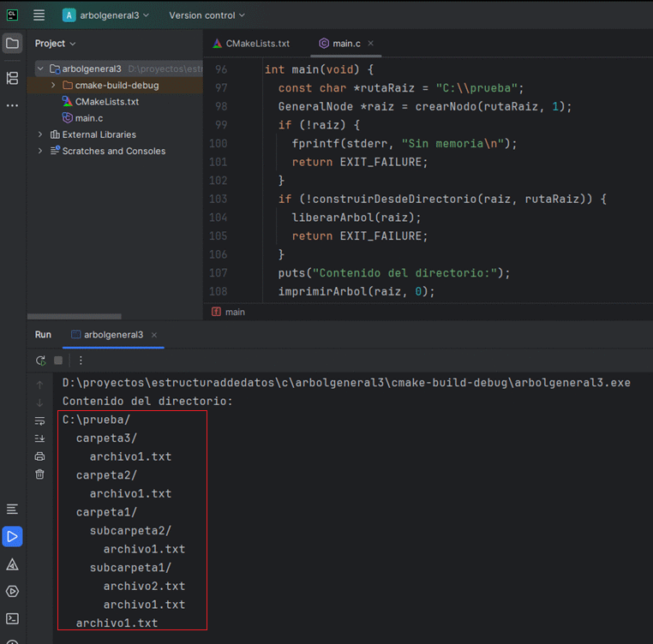Open the Structure tool window

tap(12, 78)
